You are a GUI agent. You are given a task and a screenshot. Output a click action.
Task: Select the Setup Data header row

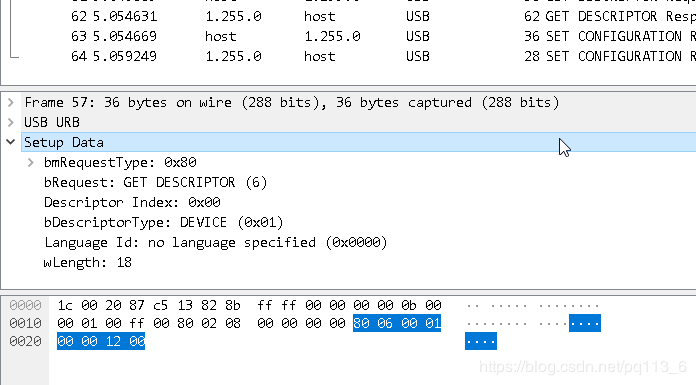pyautogui.click(x=359, y=142)
